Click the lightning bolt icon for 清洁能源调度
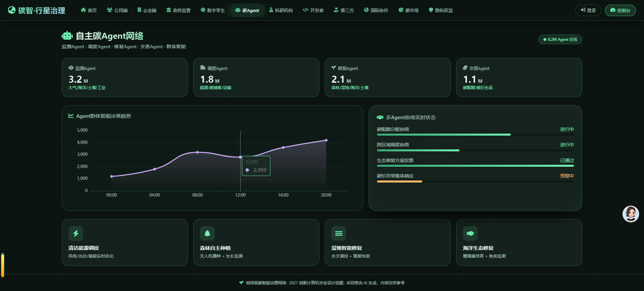 click(x=76, y=233)
